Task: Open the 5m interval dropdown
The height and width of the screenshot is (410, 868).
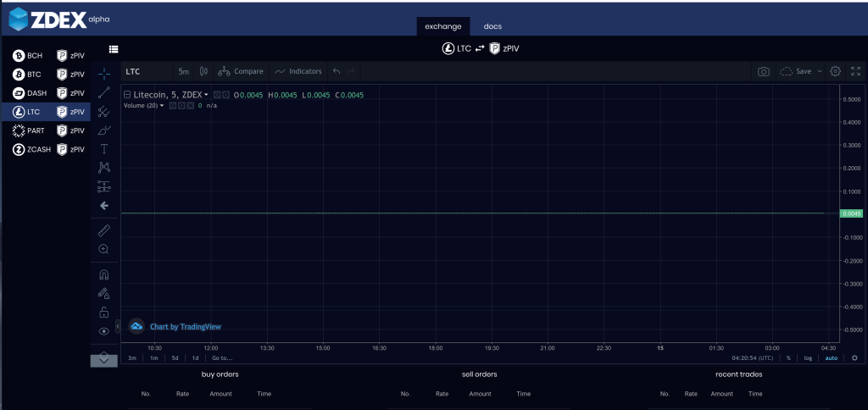Action: pos(184,71)
